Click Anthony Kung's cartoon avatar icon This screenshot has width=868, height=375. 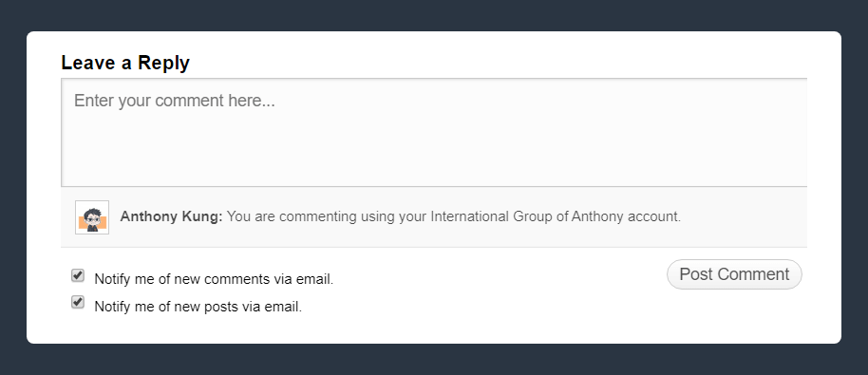92,217
